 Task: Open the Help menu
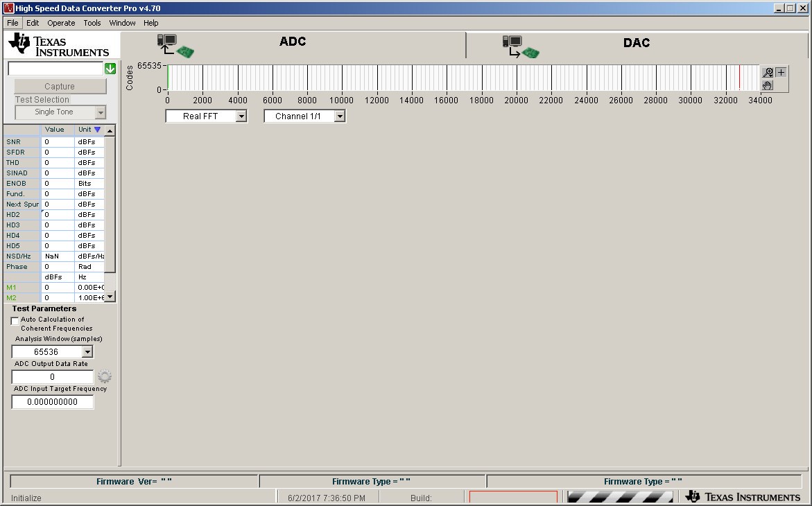click(150, 23)
